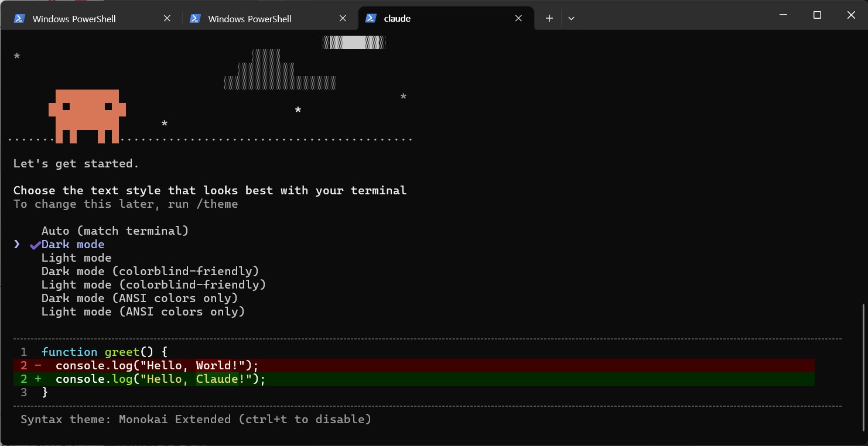This screenshot has width=868, height=446.
Task: Click the removed line with "Hello, World!"
Action: [x=414, y=365]
